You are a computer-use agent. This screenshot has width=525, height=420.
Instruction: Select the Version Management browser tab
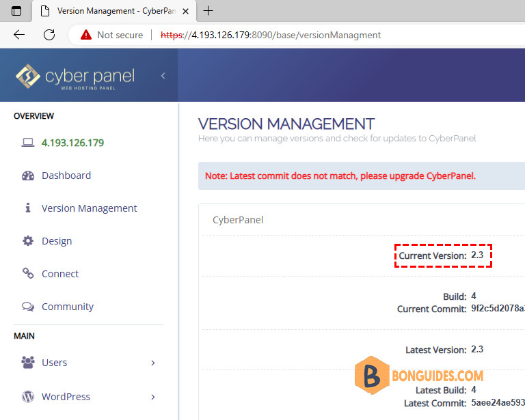tap(114, 11)
